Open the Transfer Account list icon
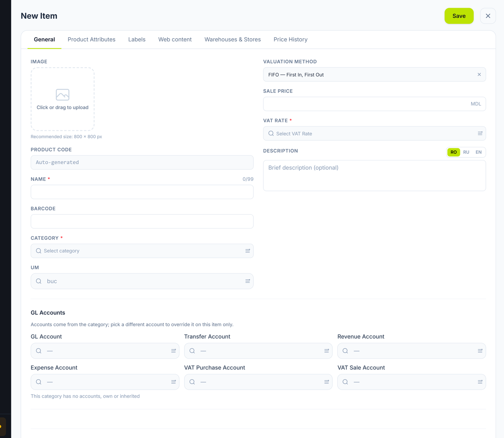 click(327, 351)
